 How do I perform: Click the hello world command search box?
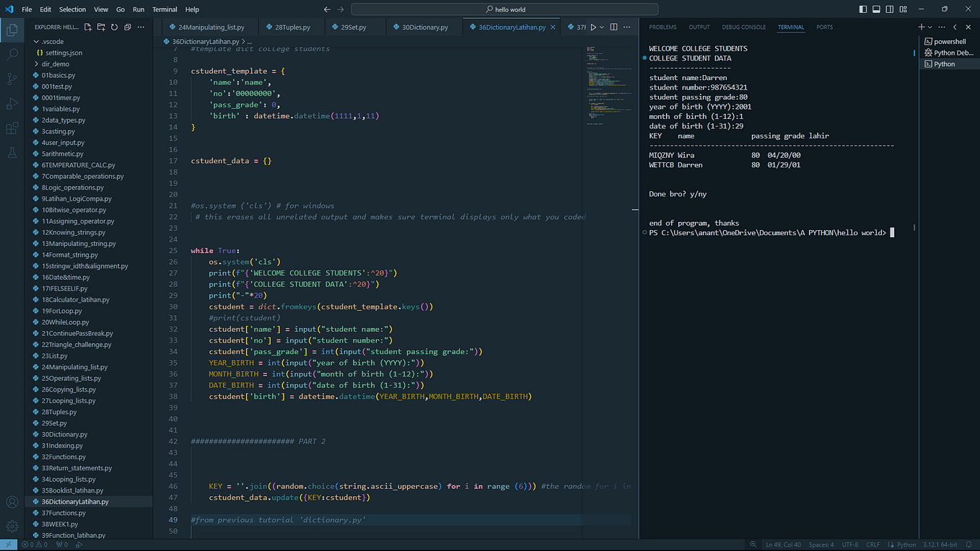coord(504,9)
